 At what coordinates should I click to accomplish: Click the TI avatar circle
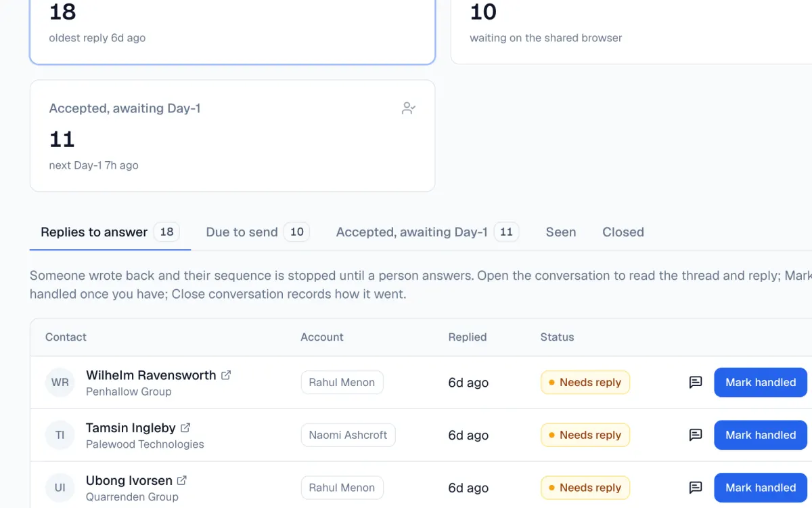point(60,436)
